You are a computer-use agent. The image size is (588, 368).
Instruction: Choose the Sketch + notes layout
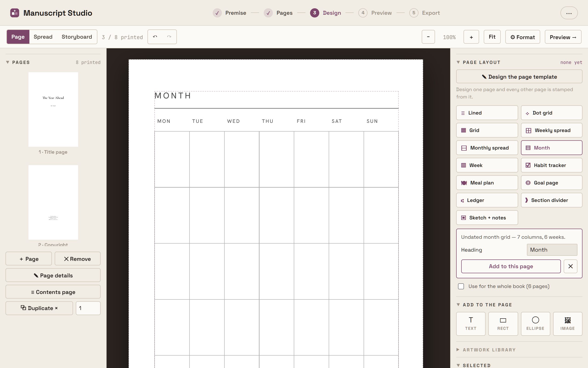click(x=487, y=218)
